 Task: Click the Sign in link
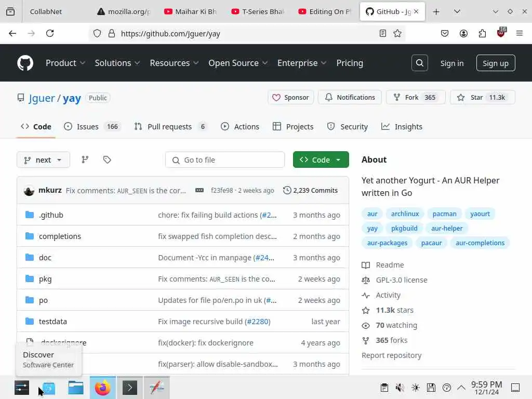click(451, 63)
